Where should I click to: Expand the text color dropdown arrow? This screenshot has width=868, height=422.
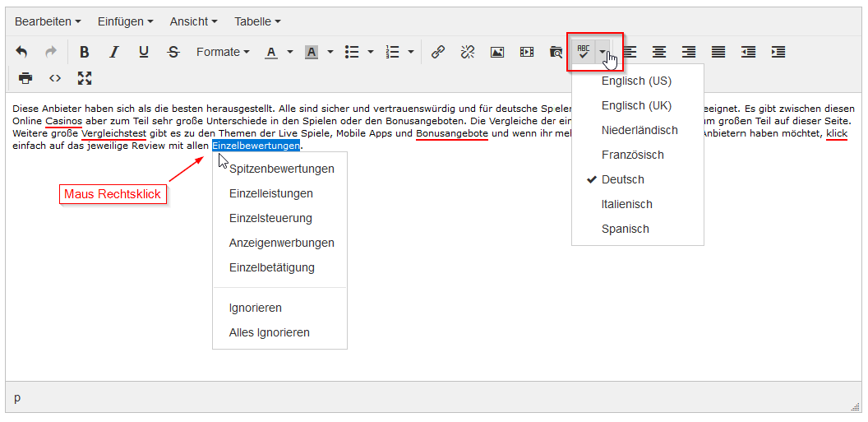point(290,52)
